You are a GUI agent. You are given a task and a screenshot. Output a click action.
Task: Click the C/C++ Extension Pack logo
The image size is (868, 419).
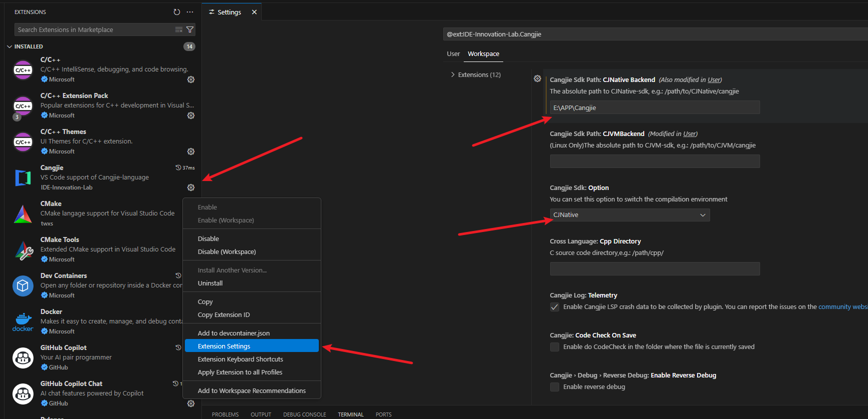[23, 106]
